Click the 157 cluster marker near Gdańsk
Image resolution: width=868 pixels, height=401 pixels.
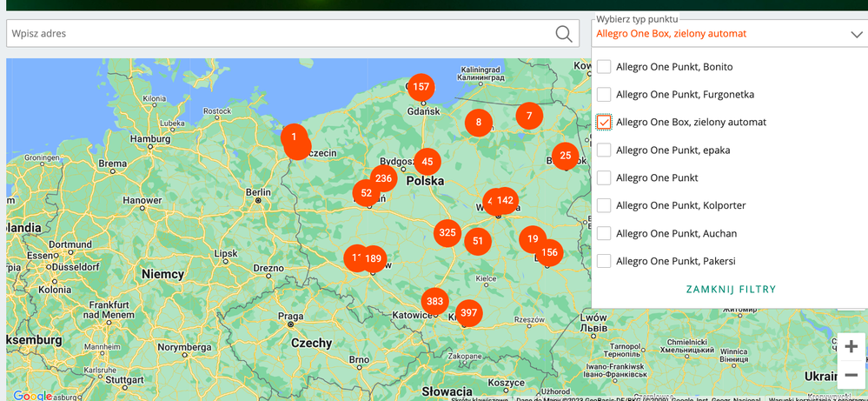click(x=421, y=87)
